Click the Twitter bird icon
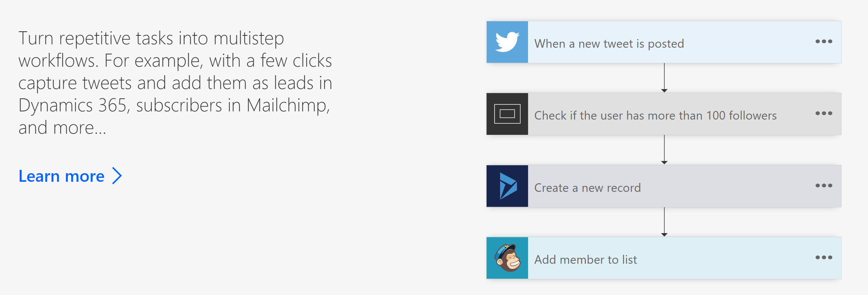868x295 pixels. [x=507, y=42]
